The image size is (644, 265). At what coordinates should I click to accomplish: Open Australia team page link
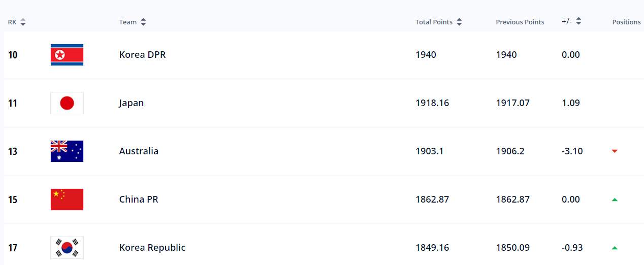coord(139,151)
